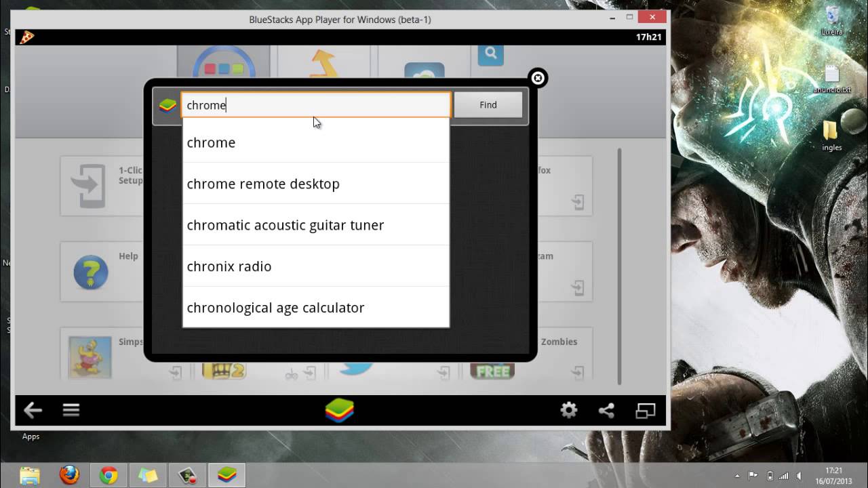Click the 1-Click Setup phone icon

(89, 186)
